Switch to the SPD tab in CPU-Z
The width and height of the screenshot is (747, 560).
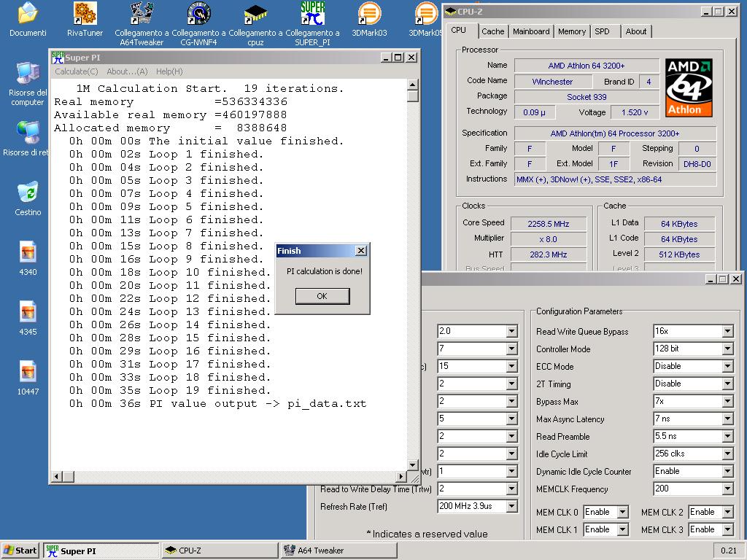[x=602, y=31]
